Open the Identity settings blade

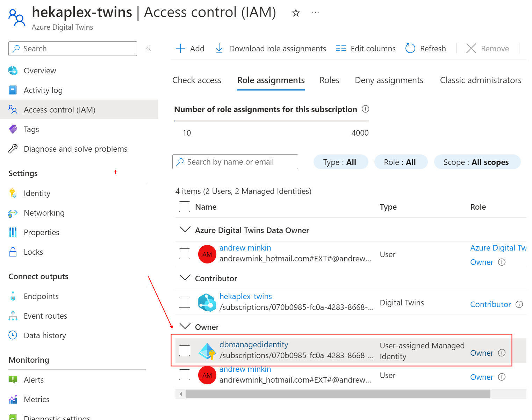tap(37, 193)
